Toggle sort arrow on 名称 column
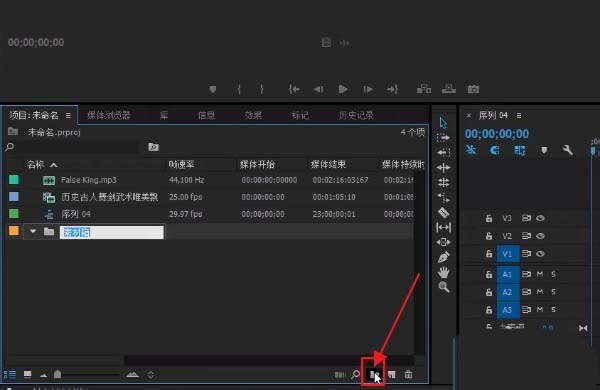600x390 pixels. 54,165
